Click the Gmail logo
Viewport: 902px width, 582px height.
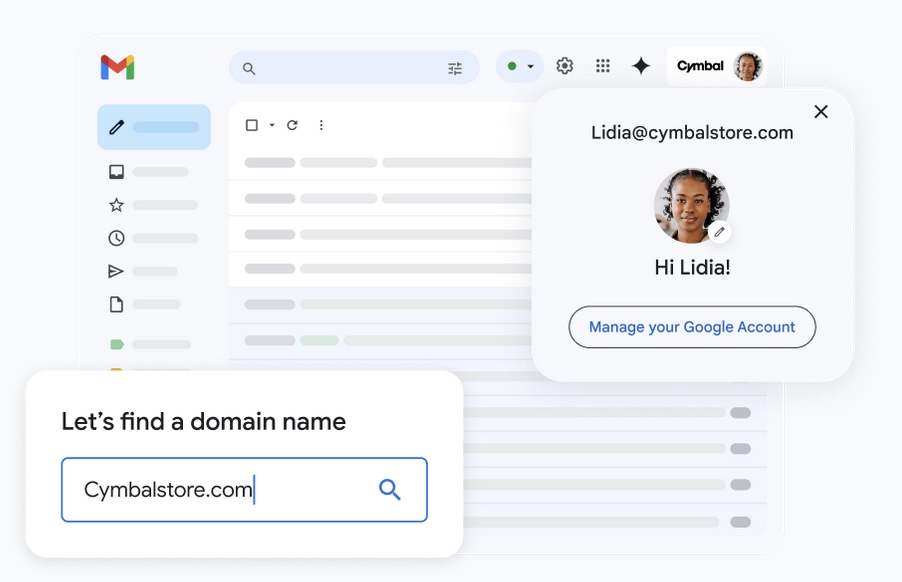tap(117, 67)
